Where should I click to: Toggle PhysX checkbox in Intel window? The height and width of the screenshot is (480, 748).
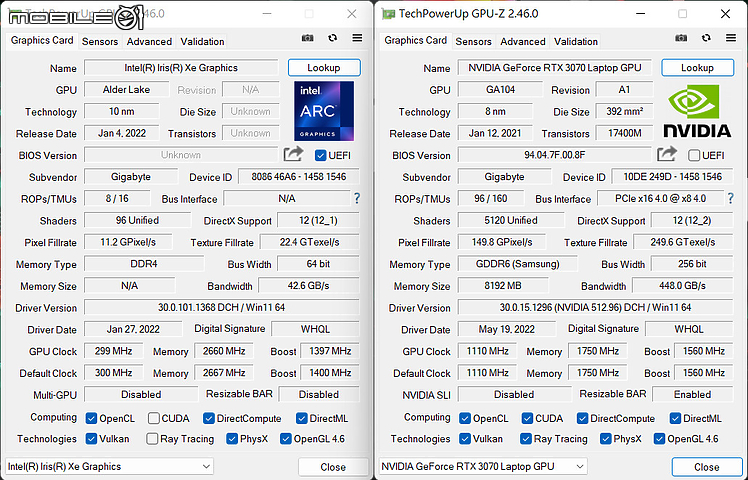(232, 438)
